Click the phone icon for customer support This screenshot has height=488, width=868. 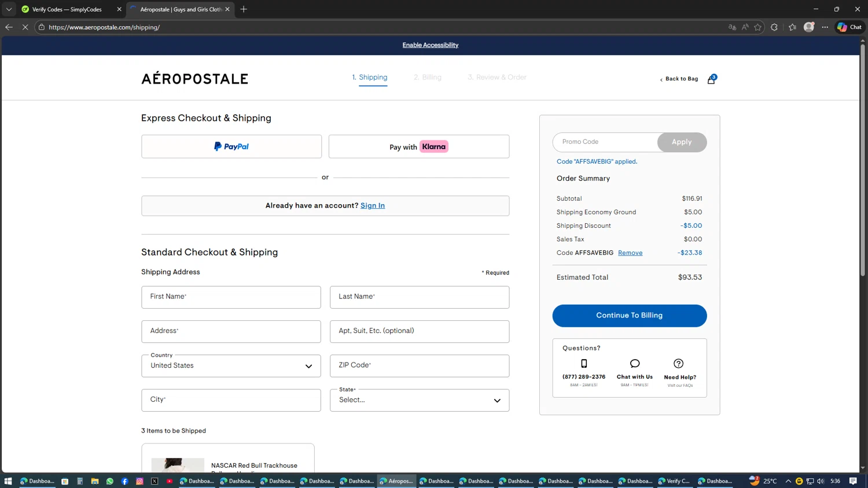point(584,364)
